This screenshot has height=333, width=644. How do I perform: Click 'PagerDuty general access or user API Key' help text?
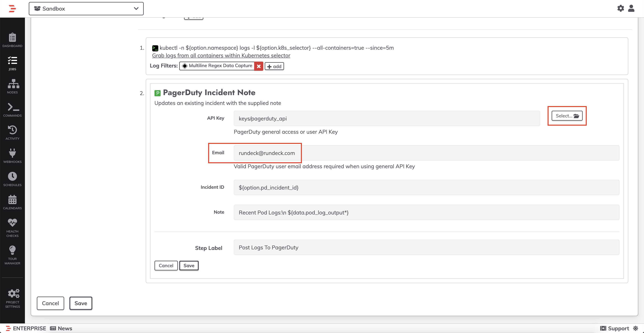286,132
